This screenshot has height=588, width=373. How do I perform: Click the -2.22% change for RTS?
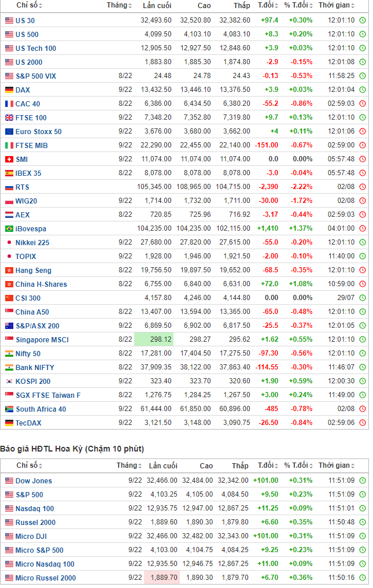point(301,187)
